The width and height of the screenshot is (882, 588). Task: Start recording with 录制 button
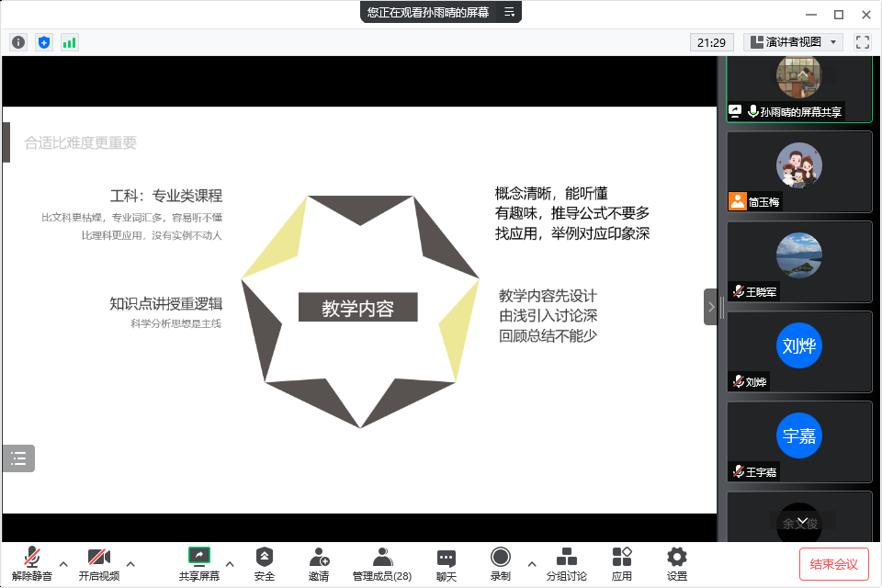click(x=501, y=563)
